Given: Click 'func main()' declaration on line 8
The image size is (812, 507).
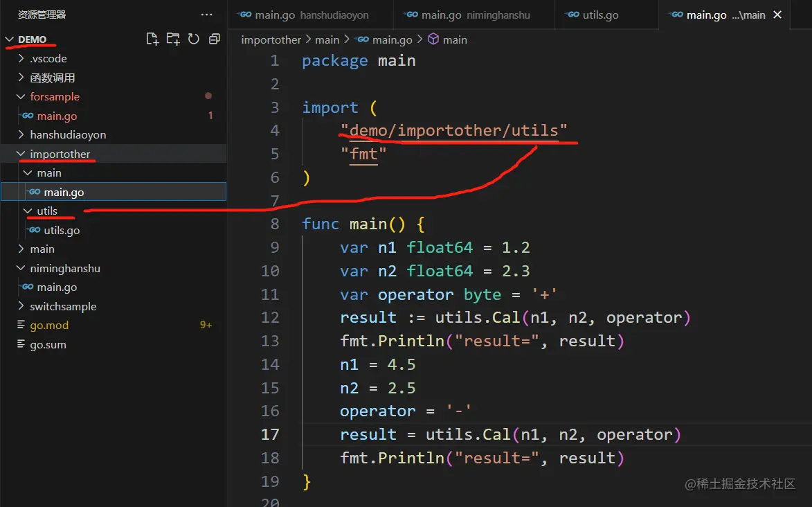Looking at the screenshot, I should 354,224.
